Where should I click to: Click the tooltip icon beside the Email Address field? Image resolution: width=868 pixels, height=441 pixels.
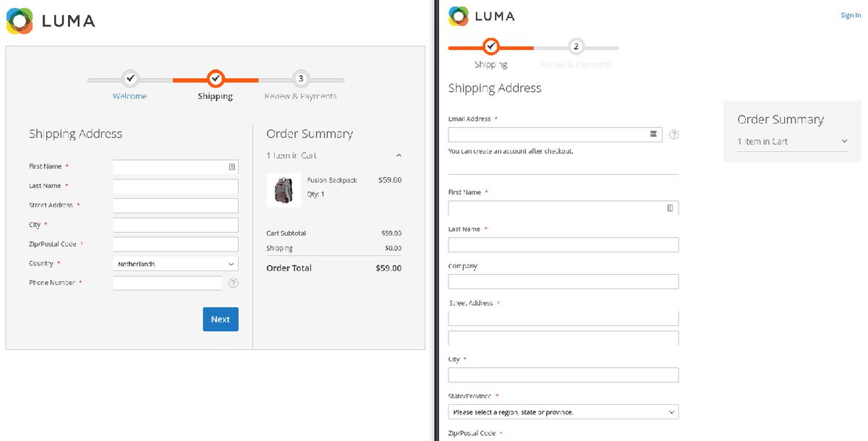click(673, 134)
